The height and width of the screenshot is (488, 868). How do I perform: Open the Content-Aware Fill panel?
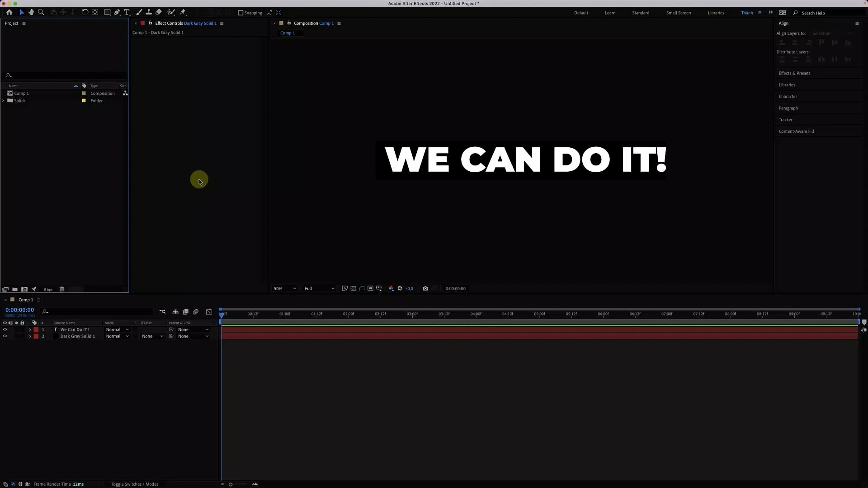796,131
